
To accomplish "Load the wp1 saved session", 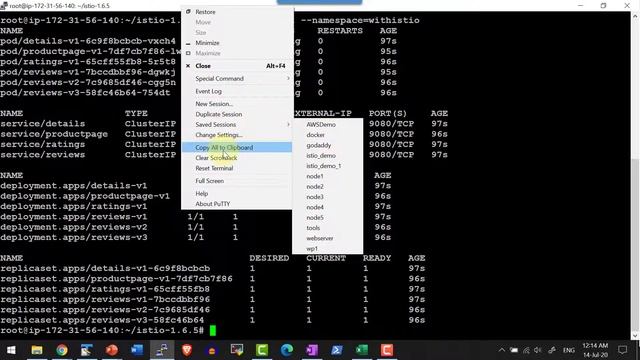I will [327, 248].
